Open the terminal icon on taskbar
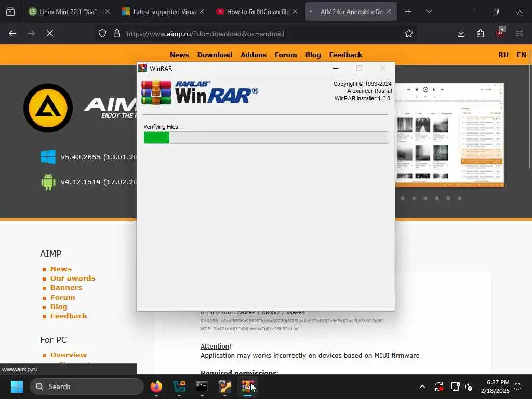This screenshot has width=532, height=399. 202,387
